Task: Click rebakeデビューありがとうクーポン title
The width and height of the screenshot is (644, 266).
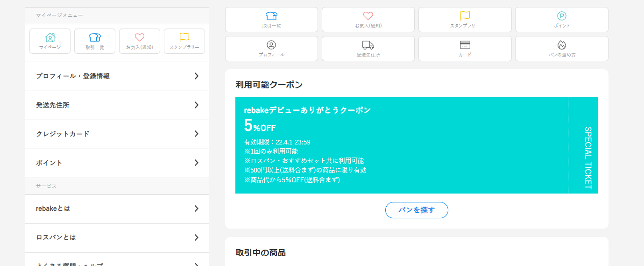Action: click(307, 110)
